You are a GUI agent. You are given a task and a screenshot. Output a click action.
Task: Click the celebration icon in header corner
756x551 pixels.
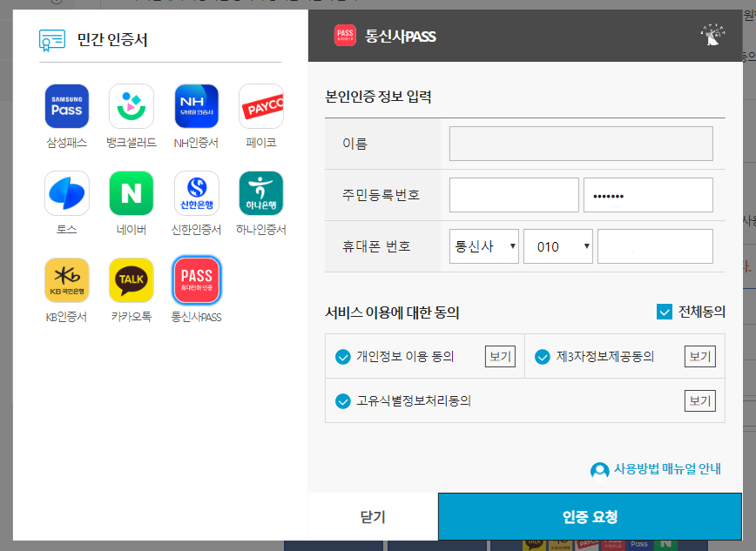(712, 35)
